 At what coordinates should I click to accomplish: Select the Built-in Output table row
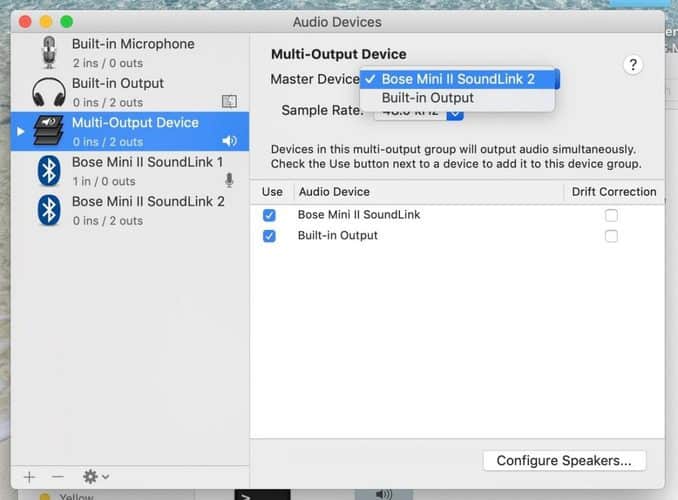pyautogui.click(x=457, y=236)
